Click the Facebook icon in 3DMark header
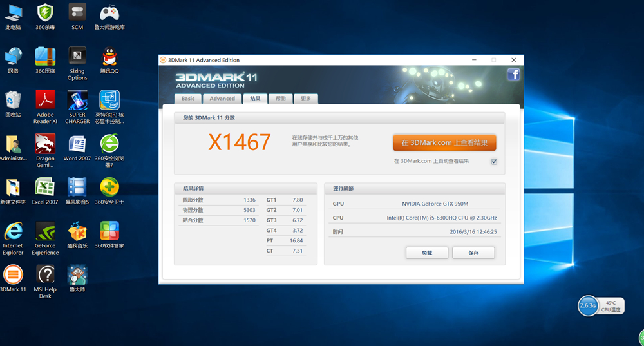The height and width of the screenshot is (346, 644). click(x=513, y=75)
